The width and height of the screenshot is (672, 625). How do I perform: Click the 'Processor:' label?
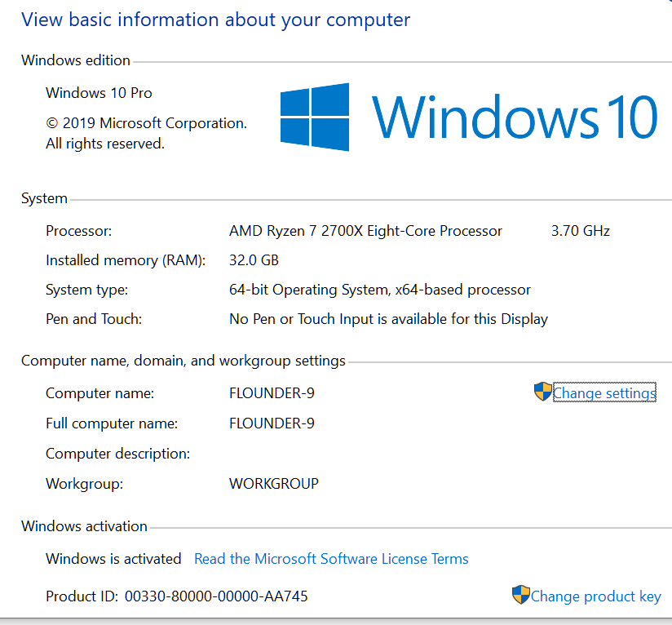point(79,231)
